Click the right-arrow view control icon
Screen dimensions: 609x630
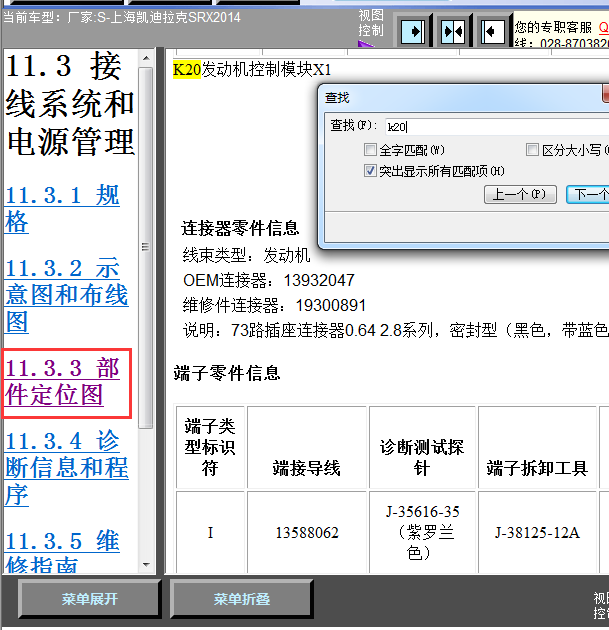tap(413, 31)
